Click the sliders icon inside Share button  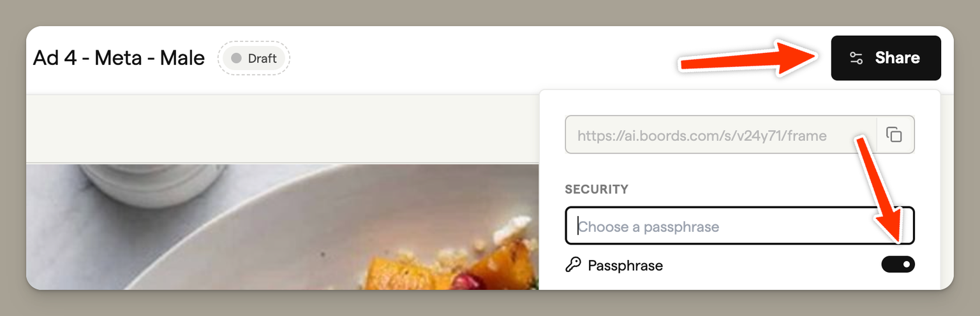coord(856,59)
